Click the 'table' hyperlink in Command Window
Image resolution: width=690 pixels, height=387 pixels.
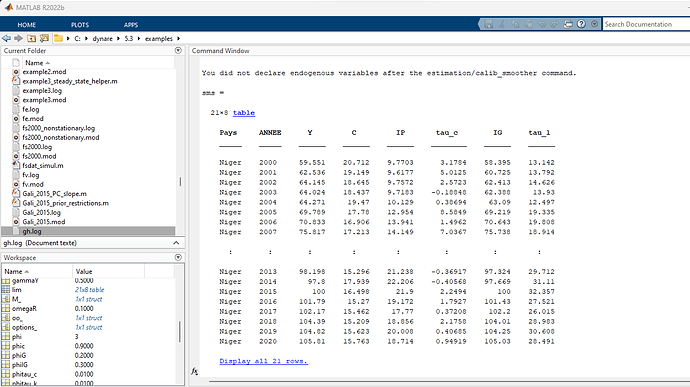244,113
